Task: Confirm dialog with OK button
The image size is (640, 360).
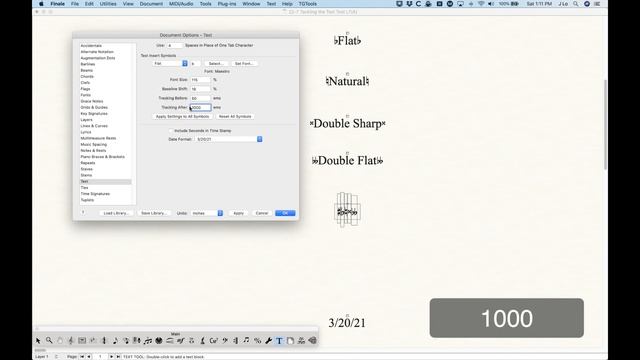Action: [x=285, y=213]
